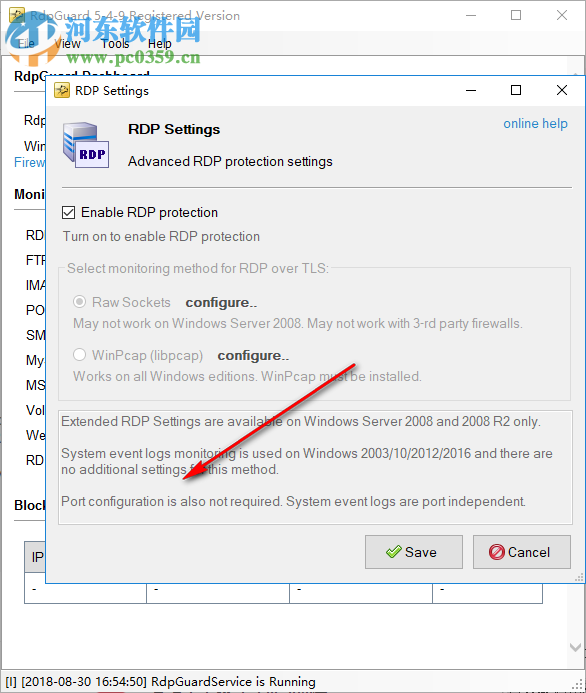Minimize the RDP Settings dialog
The image size is (586, 693).
tap(471, 91)
